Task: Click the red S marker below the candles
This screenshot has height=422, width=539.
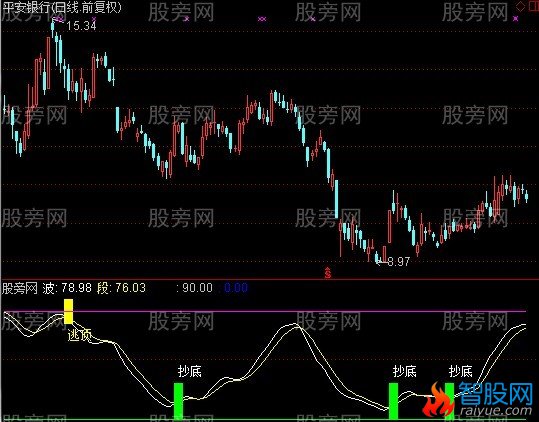Action: 328,272
